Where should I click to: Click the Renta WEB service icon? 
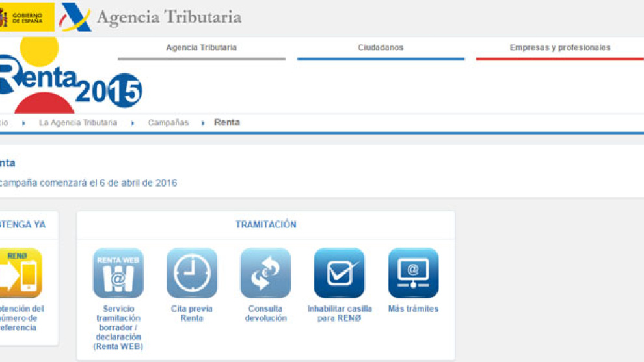click(118, 274)
